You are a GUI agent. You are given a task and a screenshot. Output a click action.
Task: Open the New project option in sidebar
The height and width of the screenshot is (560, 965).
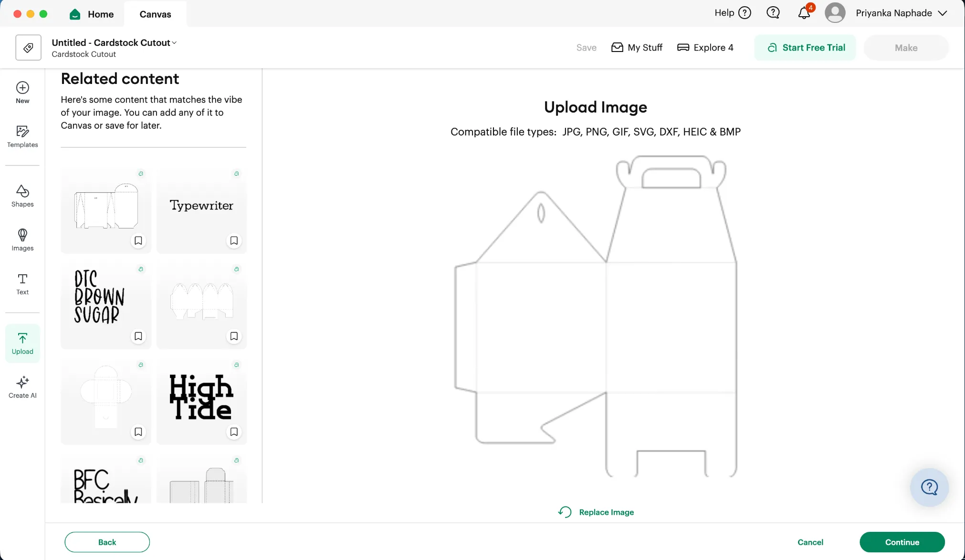(22, 93)
